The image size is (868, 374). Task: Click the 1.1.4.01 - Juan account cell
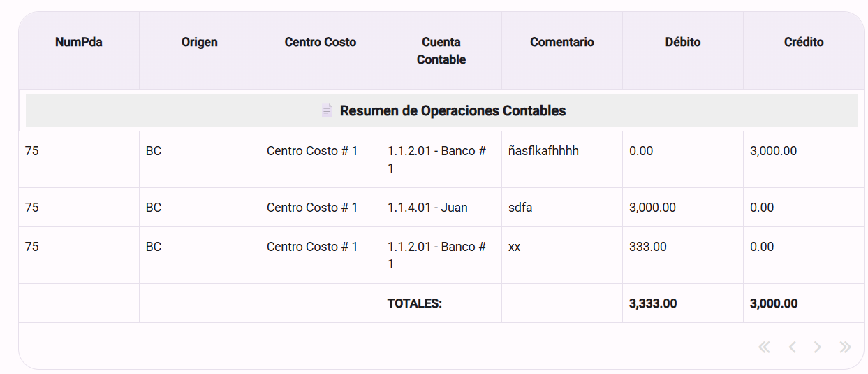pos(441,208)
